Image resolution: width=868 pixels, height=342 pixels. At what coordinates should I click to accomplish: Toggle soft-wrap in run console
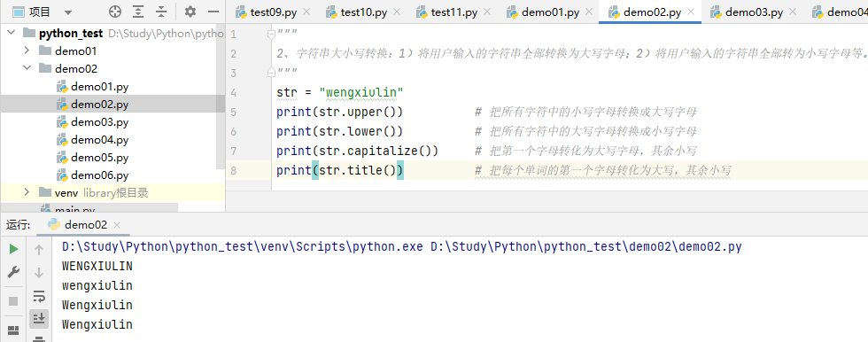tap(39, 296)
